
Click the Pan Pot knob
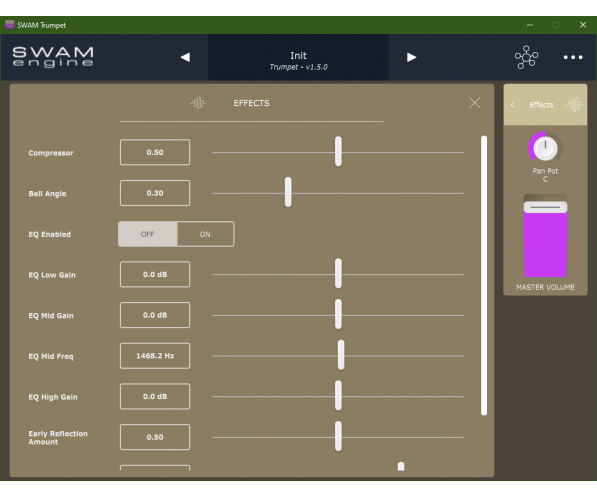click(x=545, y=148)
